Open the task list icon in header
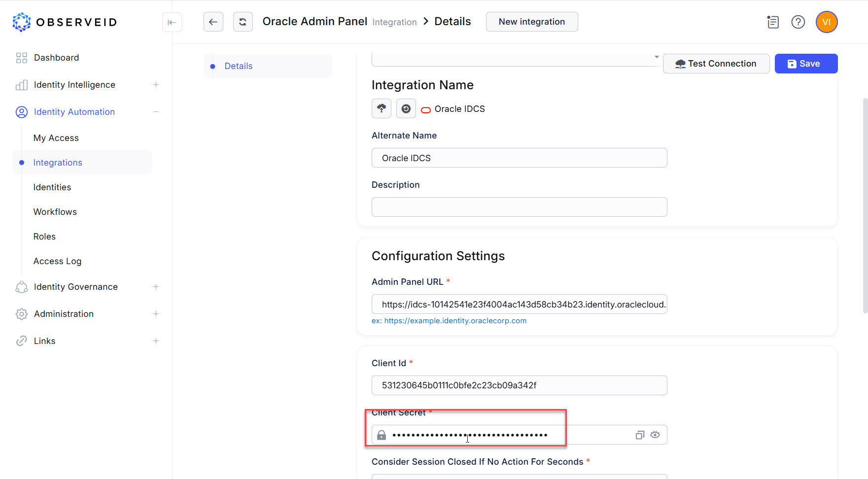The width and height of the screenshot is (868, 479). tap(772, 22)
